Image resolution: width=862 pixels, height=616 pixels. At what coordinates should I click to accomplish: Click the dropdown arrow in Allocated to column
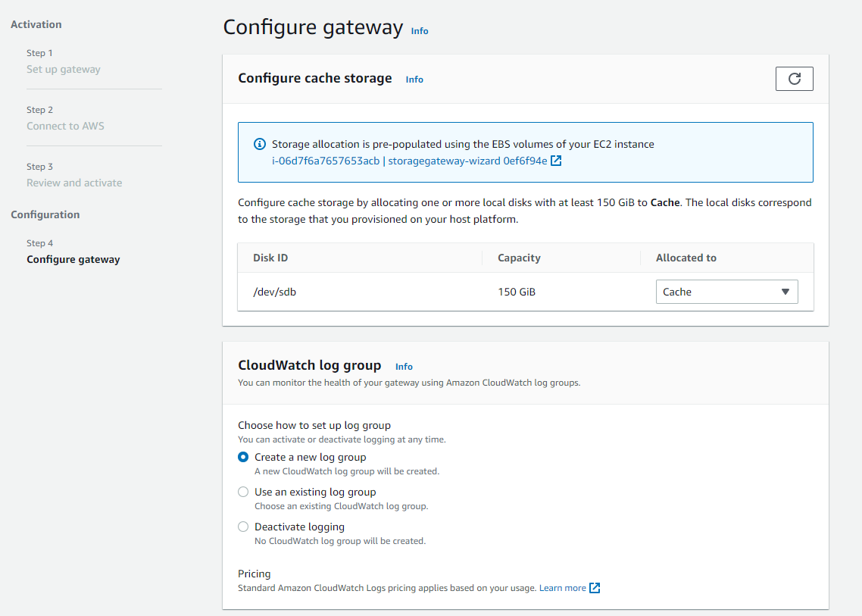785,292
